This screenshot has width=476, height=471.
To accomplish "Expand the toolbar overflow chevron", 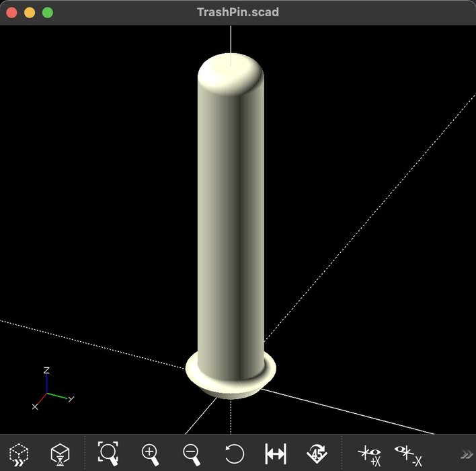I will tap(466, 454).
